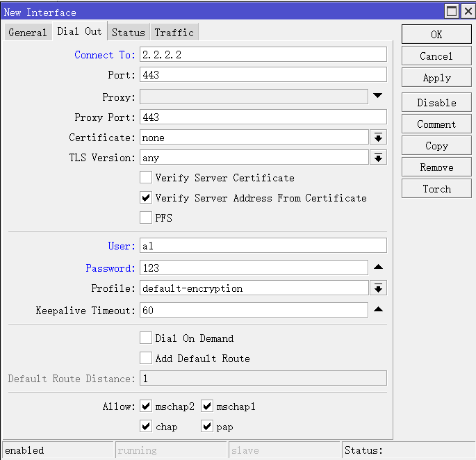Viewport: 476px width, 460px height.
Task: Enable the PFS checkbox
Action: point(146,218)
